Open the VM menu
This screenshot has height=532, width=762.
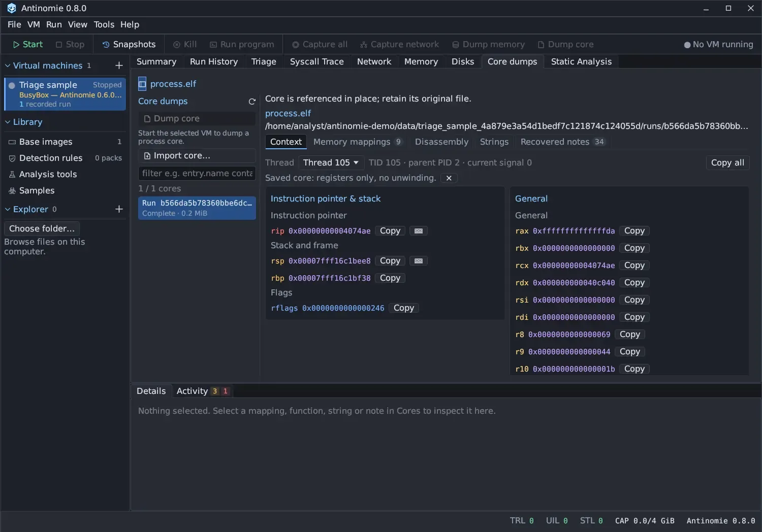34,24
